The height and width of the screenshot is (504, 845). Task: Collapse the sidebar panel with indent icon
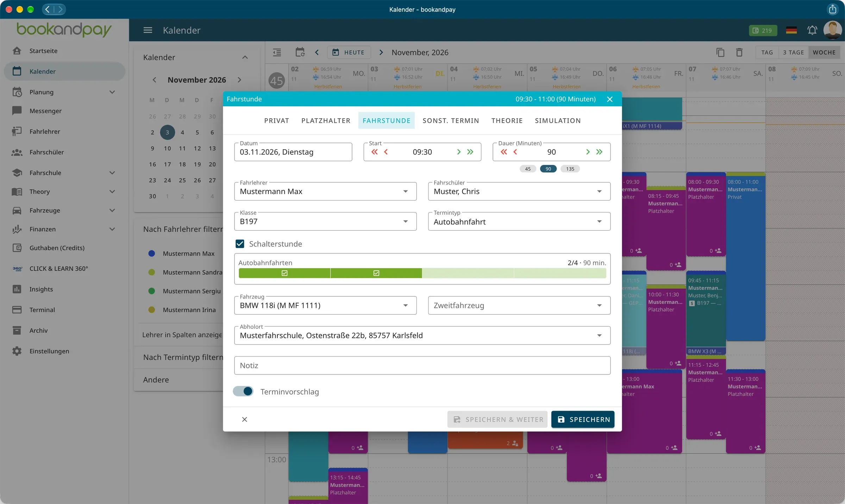pos(277,52)
